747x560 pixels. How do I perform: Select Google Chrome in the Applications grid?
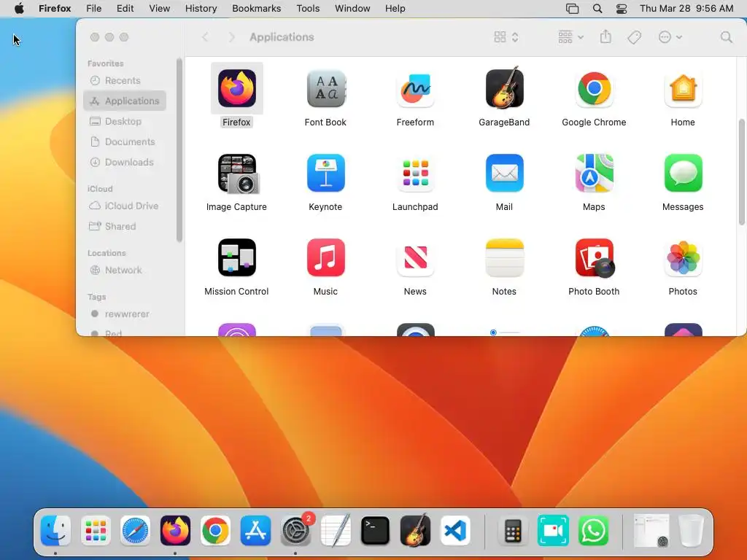pos(594,88)
